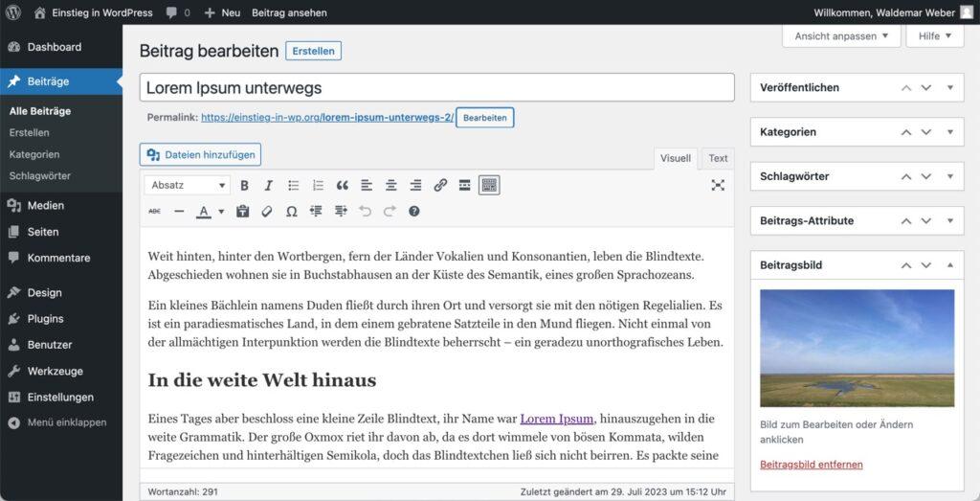
Task: Apply strikethrough formatting
Action: pos(154,212)
